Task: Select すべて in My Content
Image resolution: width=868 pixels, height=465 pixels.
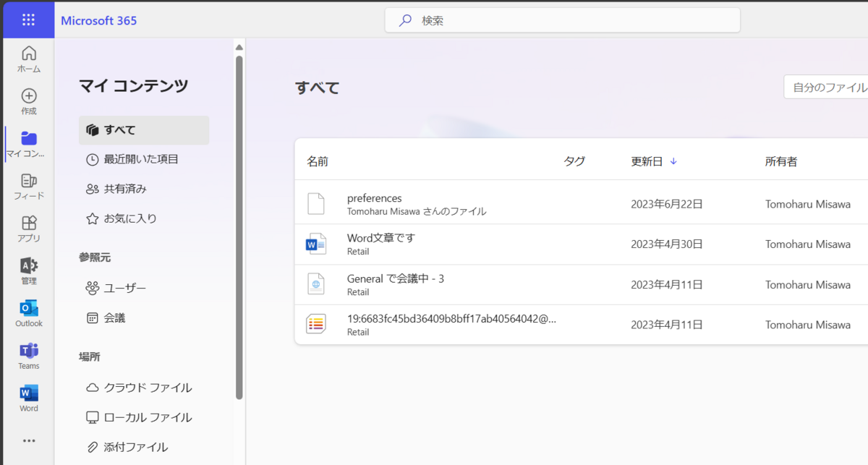Action: pos(144,130)
